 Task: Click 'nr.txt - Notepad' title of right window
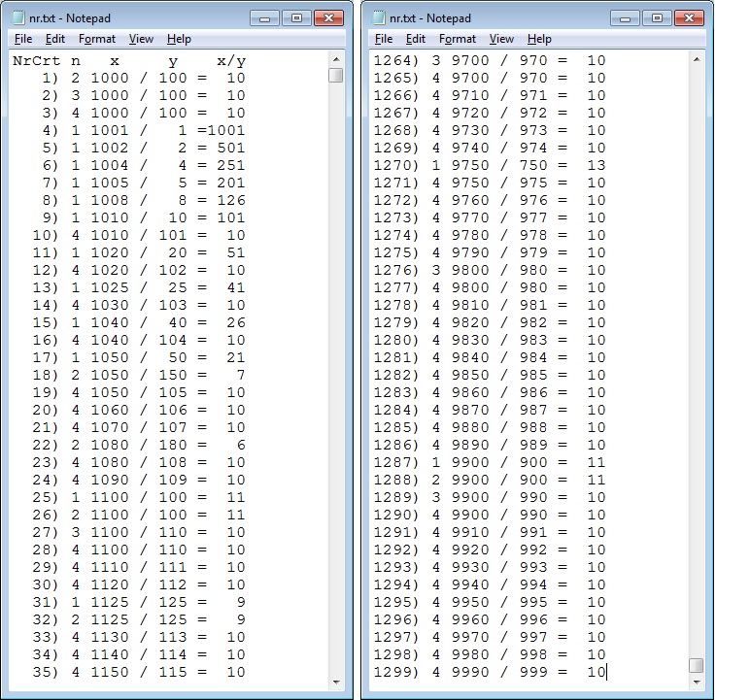(430, 18)
